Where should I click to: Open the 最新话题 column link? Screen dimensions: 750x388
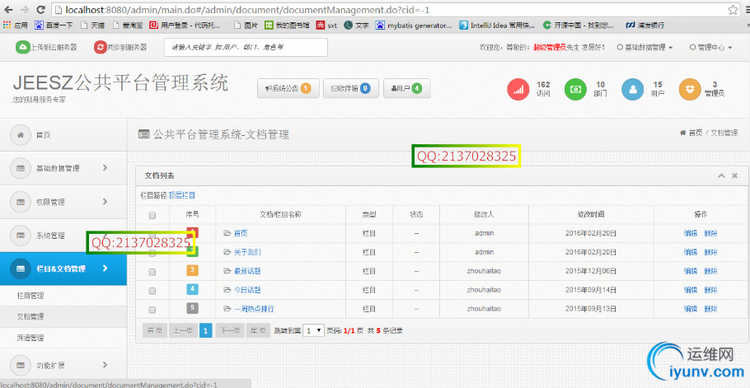247,271
